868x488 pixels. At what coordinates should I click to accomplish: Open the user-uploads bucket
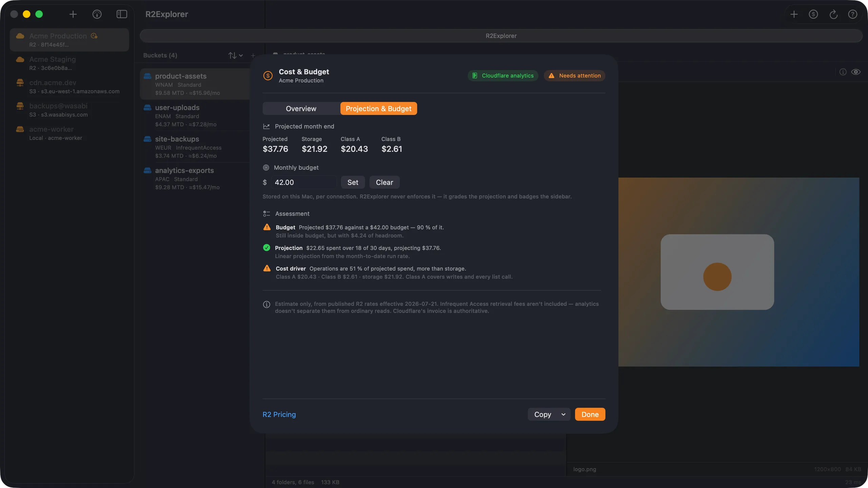tap(195, 116)
